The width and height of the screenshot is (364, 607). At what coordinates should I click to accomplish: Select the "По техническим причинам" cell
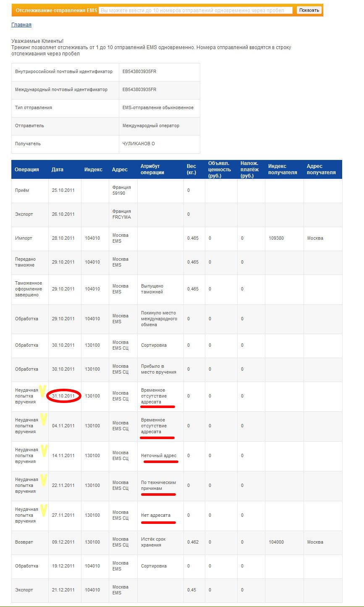pyautogui.click(x=158, y=485)
